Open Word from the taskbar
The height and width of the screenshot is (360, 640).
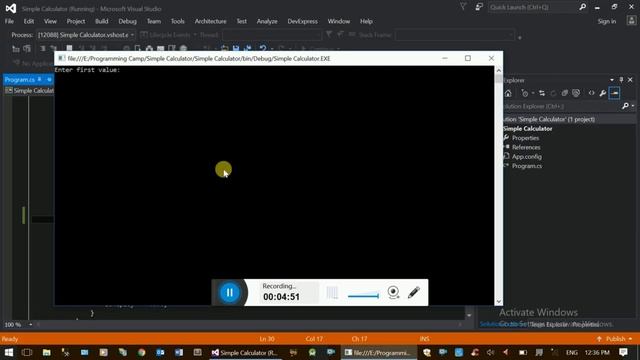pos(179,352)
